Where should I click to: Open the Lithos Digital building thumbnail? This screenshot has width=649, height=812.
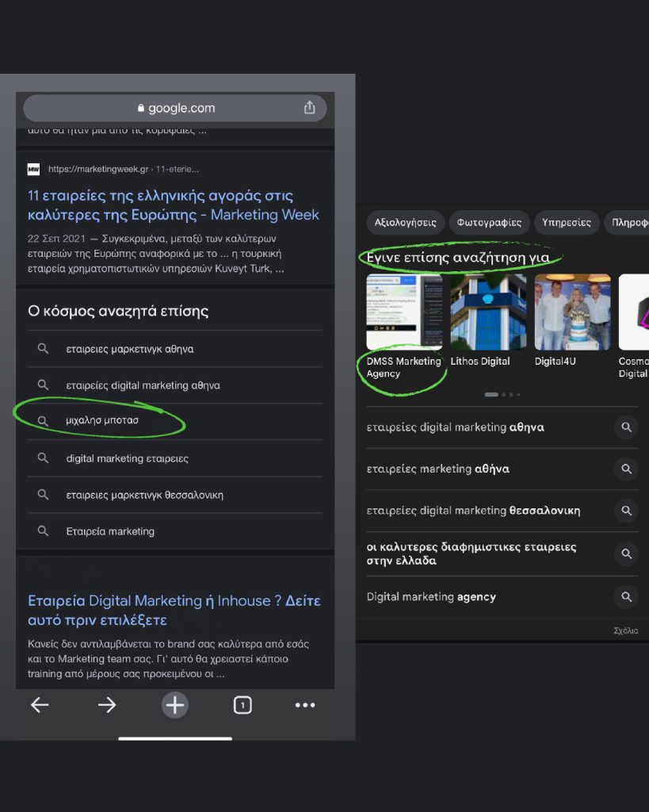pos(488,312)
